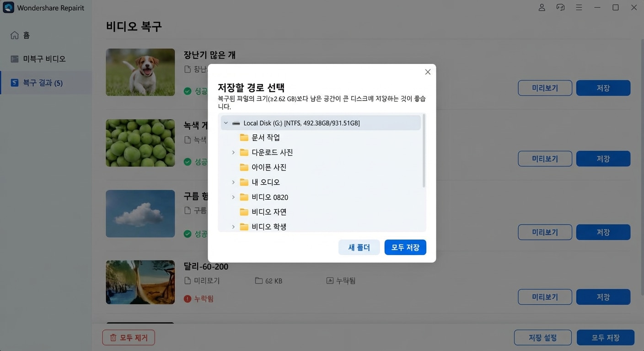Click 모두 저장 in the dialog
This screenshot has width=644, height=351.
tap(405, 247)
